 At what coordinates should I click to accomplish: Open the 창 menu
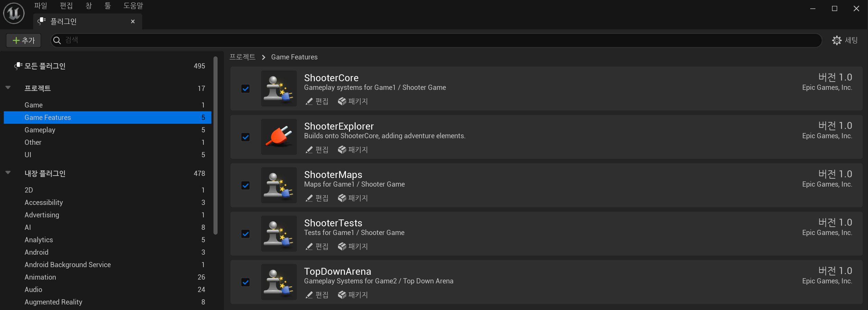tap(89, 6)
